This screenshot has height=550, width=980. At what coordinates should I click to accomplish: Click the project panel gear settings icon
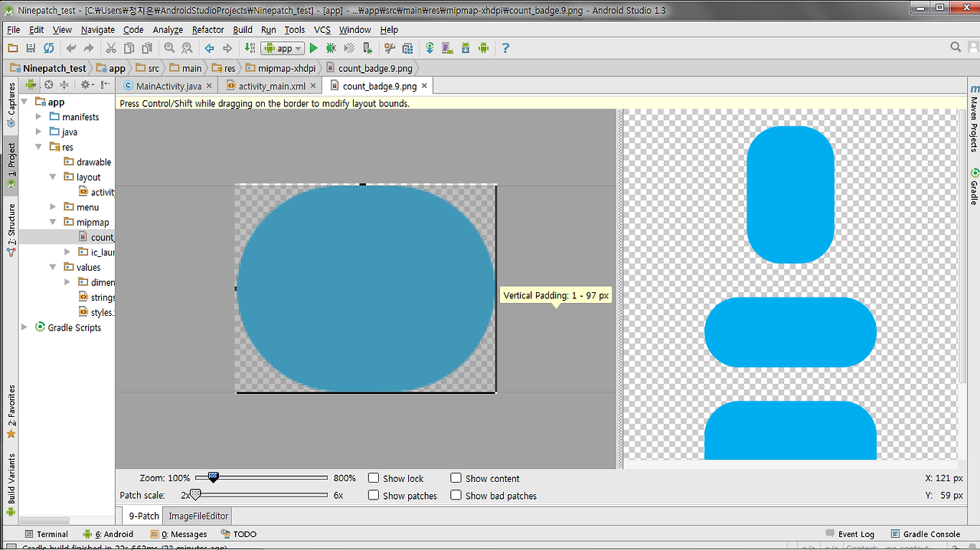[x=87, y=85]
